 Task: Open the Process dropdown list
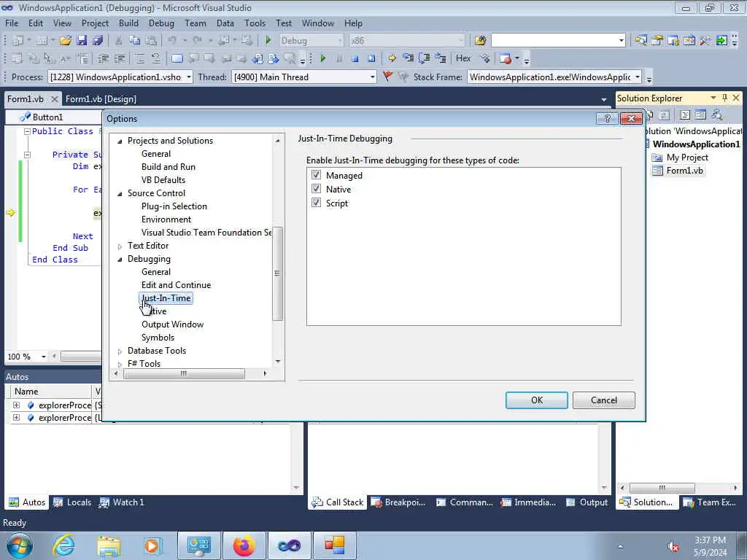189,77
